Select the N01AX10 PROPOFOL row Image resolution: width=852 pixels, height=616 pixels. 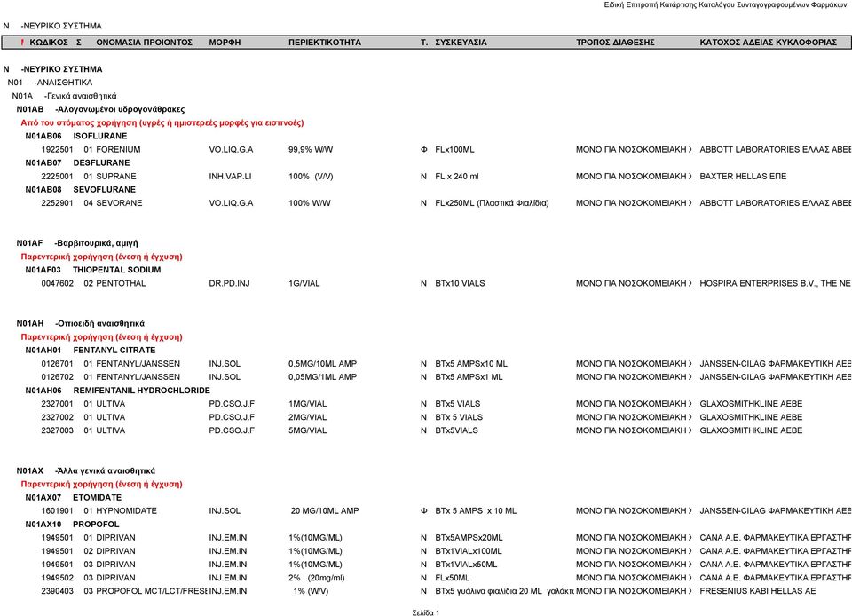pos(72,525)
